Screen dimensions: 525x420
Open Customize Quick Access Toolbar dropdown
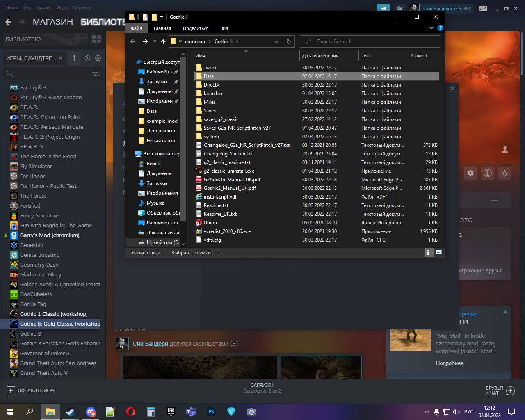[x=162, y=17]
